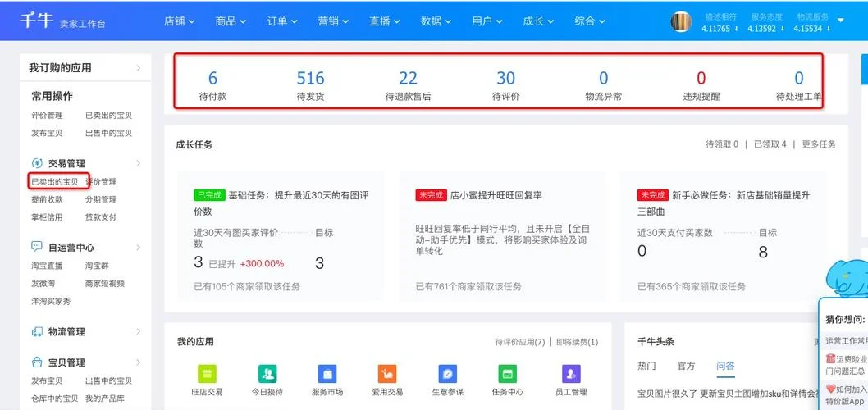The height and width of the screenshot is (410, 868).
Task: Open the 旺店交易 app icon
Action: pyautogui.click(x=207, y=373)
